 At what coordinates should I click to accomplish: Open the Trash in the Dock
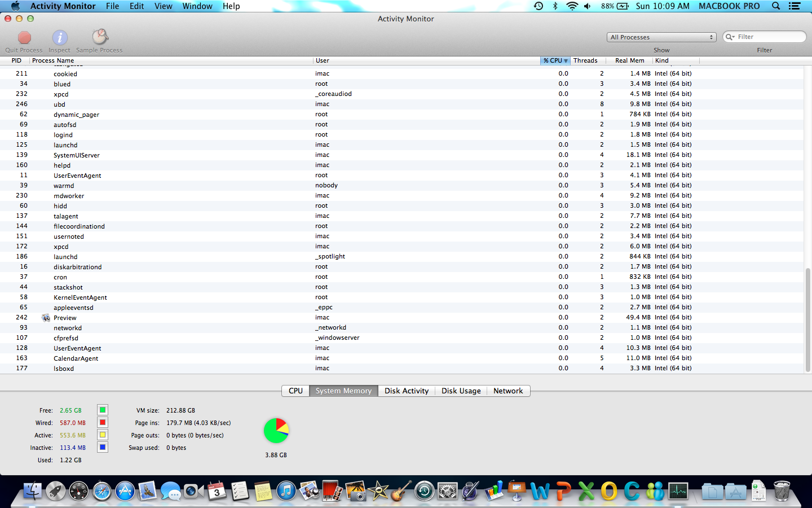click(782, 491)
